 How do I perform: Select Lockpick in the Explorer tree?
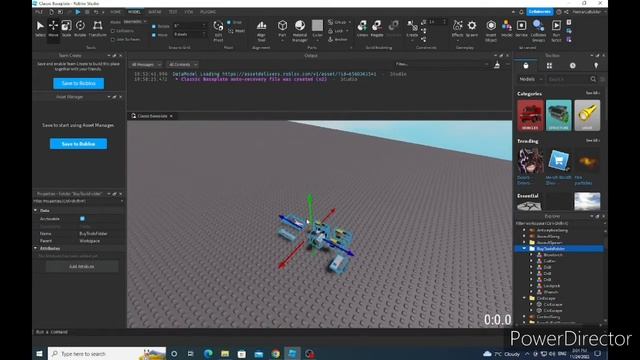point(551,286)
